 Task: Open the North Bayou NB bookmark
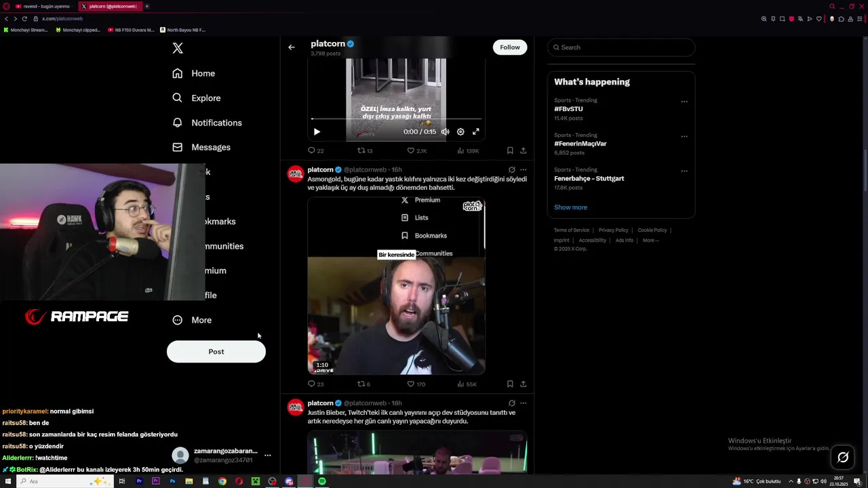(x=183, y=30)
